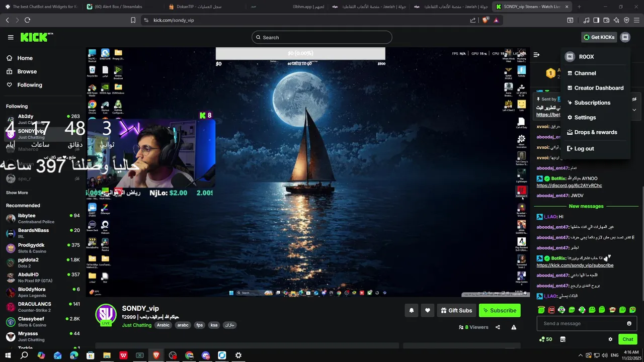
Task: Click the 50 channel points balance
Action: (x=545, y=339)
